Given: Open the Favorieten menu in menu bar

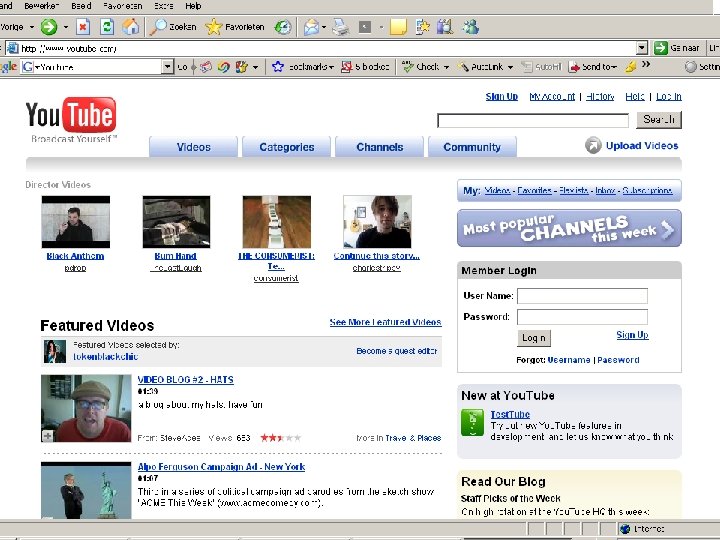Looking at the screenshot, I should coord(123,6).
